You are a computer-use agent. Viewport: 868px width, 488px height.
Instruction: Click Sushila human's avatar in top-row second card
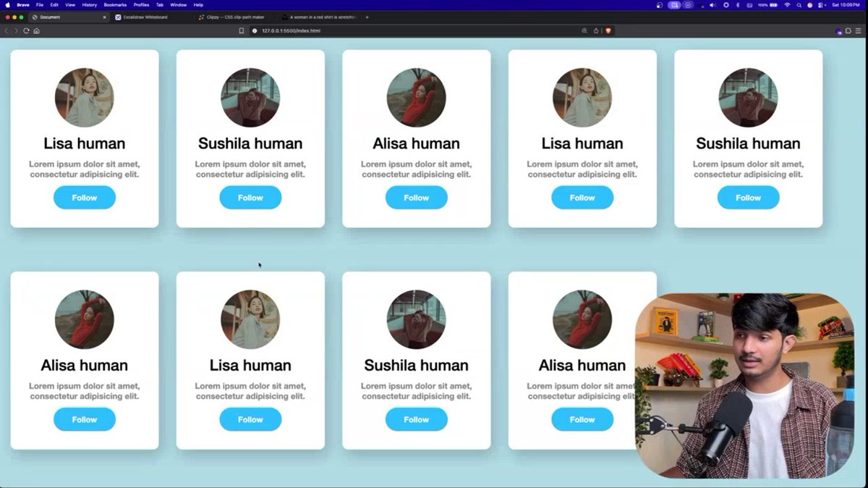pyautogui.click(x=250, y=98)
